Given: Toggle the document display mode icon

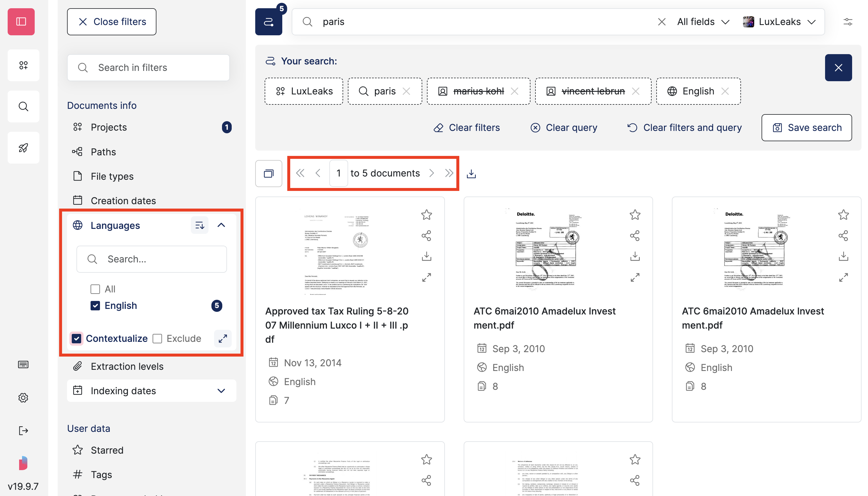Looking at the screenshot, I should click(x=268, y=173).
